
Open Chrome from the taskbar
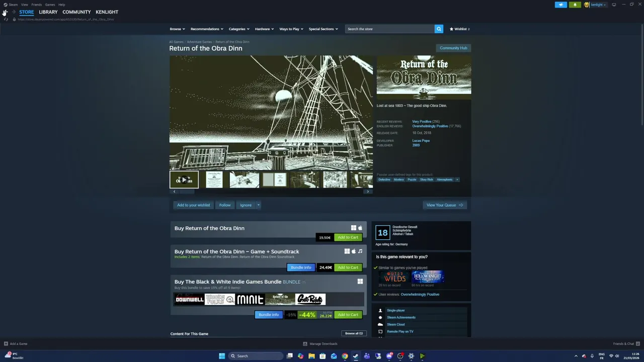tap(345, 356)
